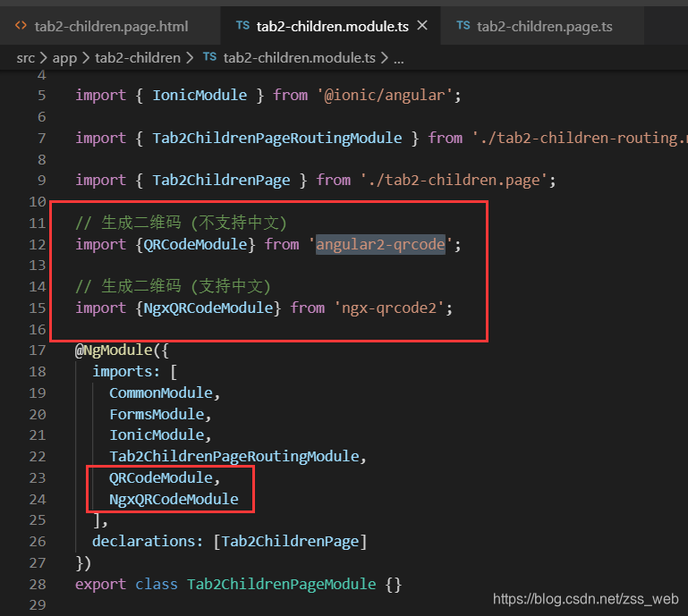The width and height of the screenshot is (688, 616).
Task: Click line number 12 in gutter
Action: click(38, 244)
